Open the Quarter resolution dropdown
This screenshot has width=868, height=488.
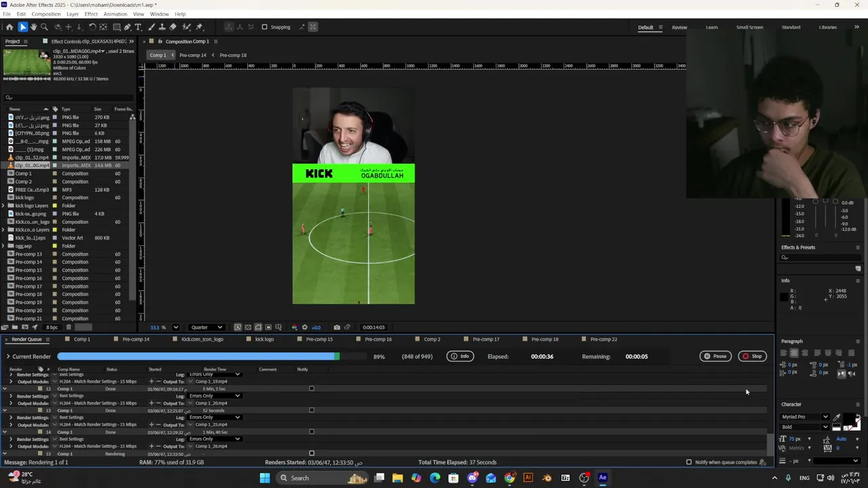[207, 327]
